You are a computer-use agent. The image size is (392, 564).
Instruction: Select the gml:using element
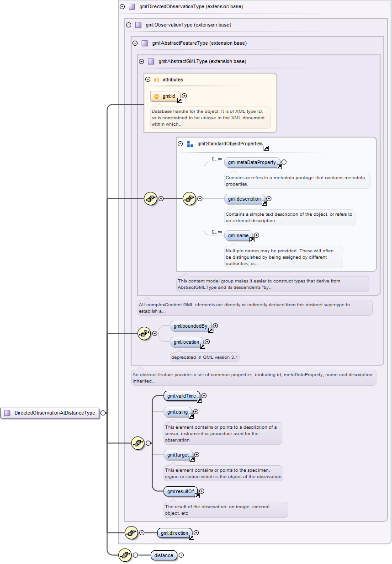click(x=177, y=412)
